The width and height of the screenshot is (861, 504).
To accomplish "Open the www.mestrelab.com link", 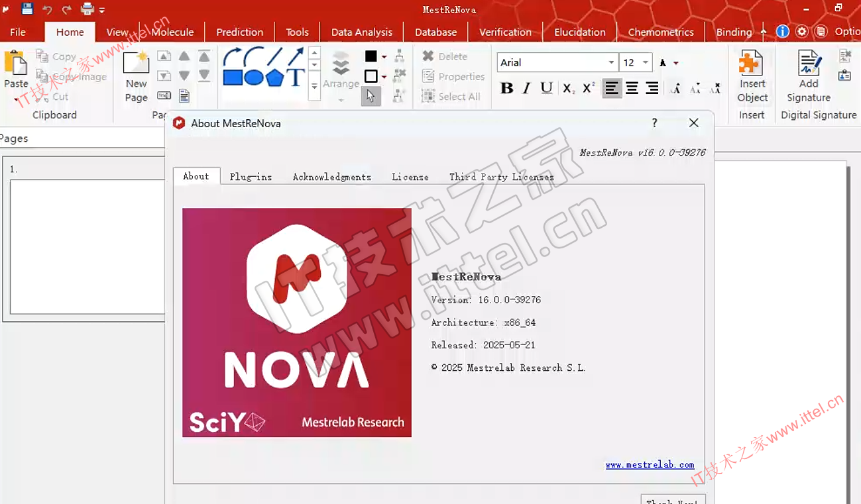I will click(650, 465).
